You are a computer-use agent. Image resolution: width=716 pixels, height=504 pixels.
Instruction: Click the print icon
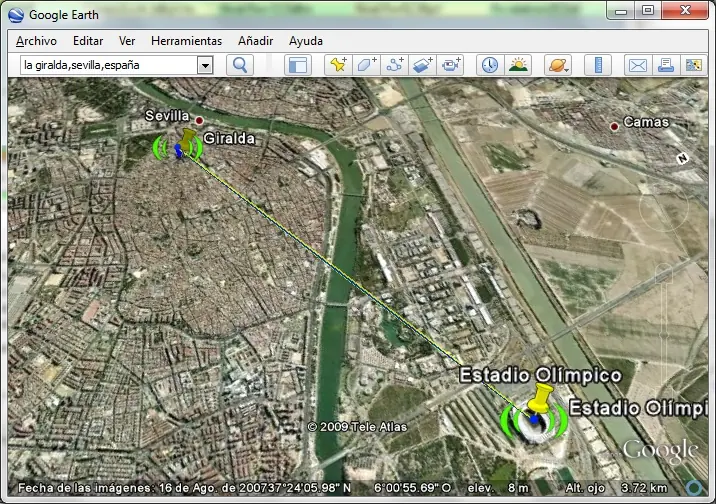point(666,65)
